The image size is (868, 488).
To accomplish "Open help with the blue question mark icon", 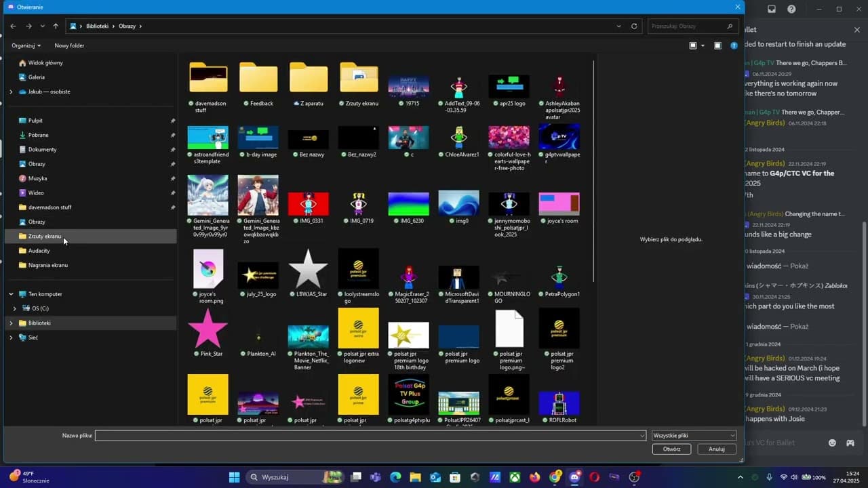I will click(x=734, y=45).
